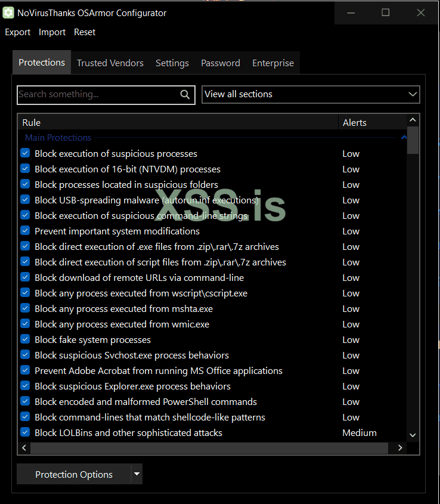Minimize the OSArmor Configurator window
Screen dimensions: 440x504
tap(351, 13)
